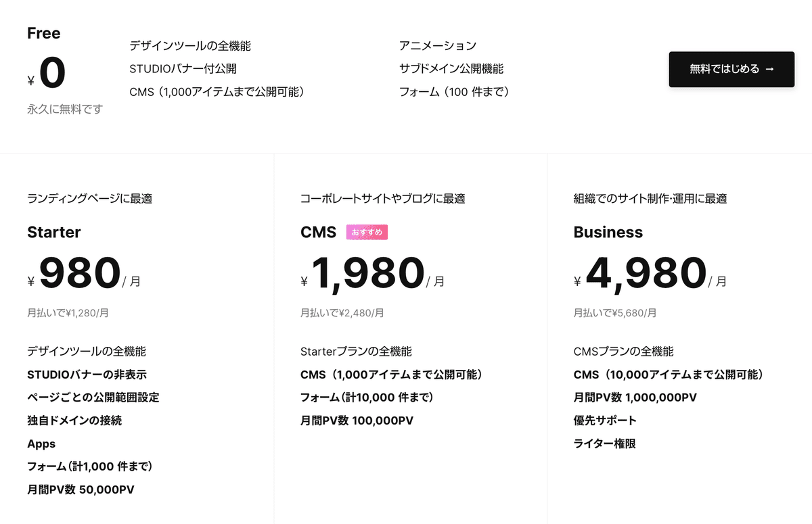This screenshot has height=524, width=812.
Task: Click the サブドメイン公開機能 item
Action: point(451,69)
